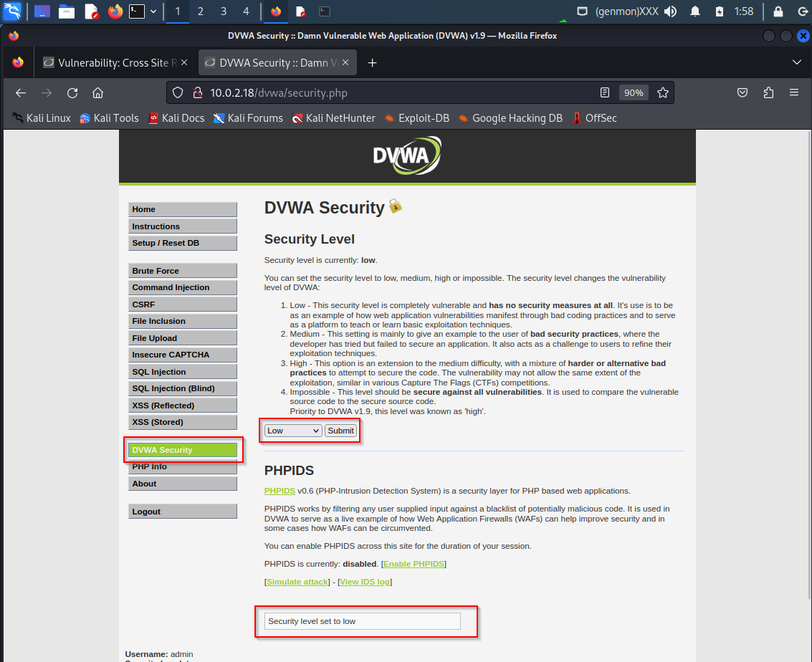Go to Home in DVWA sidebar
This screenshot has width=812, height=662.
click(x=182, y=210)
